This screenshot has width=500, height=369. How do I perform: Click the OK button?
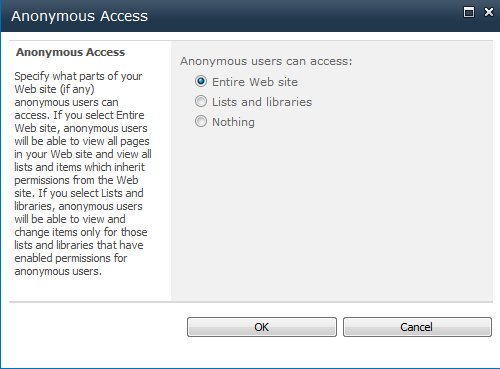point(262,327)
